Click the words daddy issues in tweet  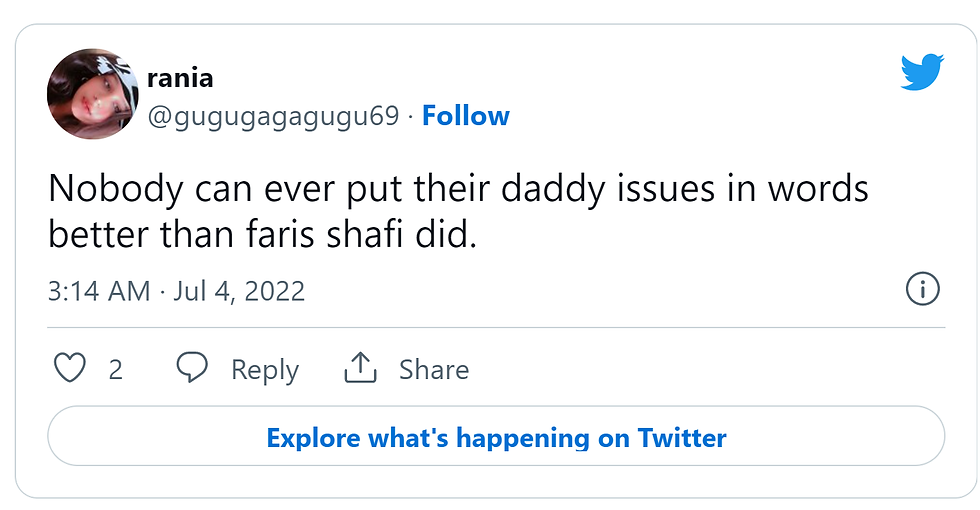pos(609,189)
